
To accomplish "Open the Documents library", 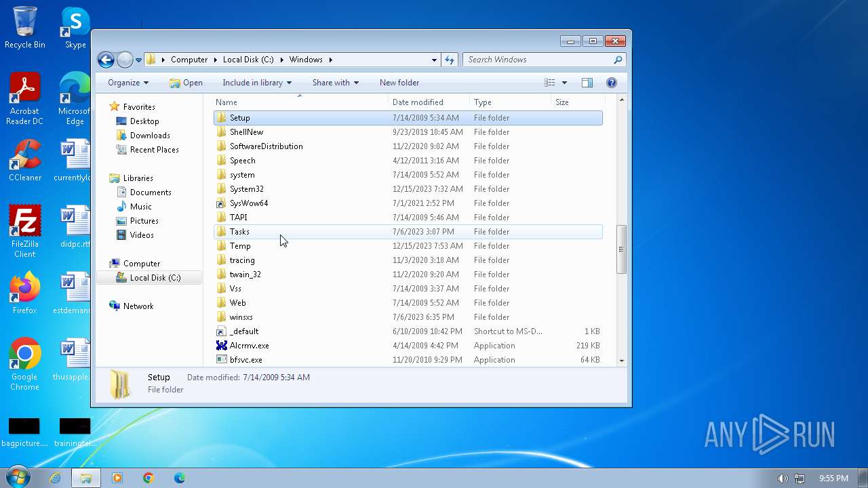I will pos(151,192).
